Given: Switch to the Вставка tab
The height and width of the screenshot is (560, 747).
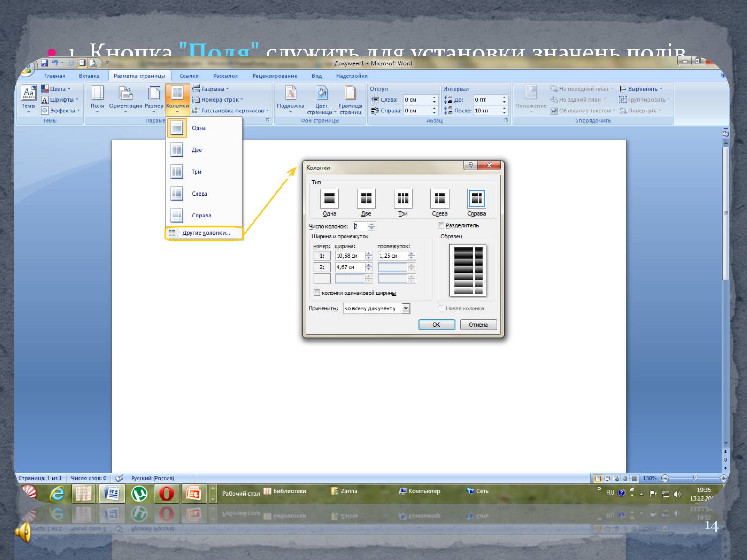Looking at the screenshot, I should pyautogui.click(x=89, y=76).
